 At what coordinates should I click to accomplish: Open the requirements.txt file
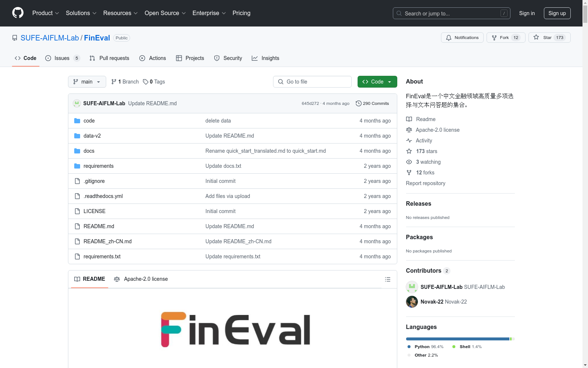coord(102,256)
